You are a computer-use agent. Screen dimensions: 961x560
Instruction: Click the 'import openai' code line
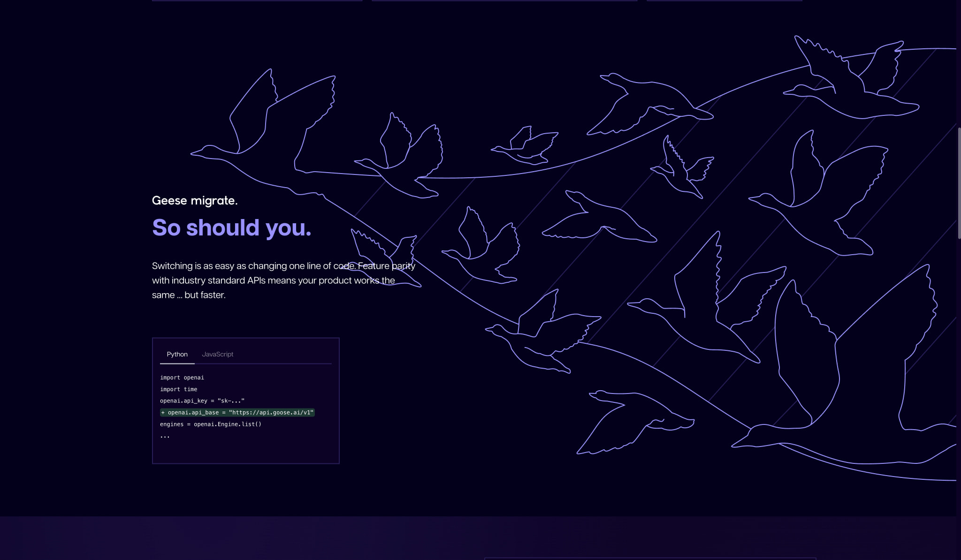182,378
